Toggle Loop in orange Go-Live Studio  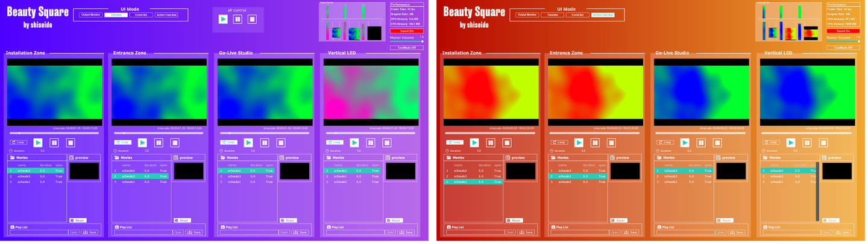pos(665,142)
